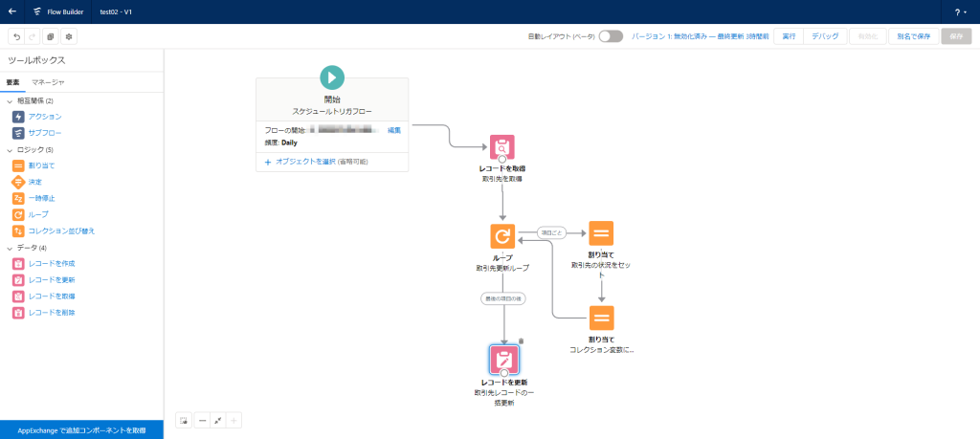The width and height of the screenshot is (980, 439).
Task: Click the 保存 button
Action: pos(956,36)
